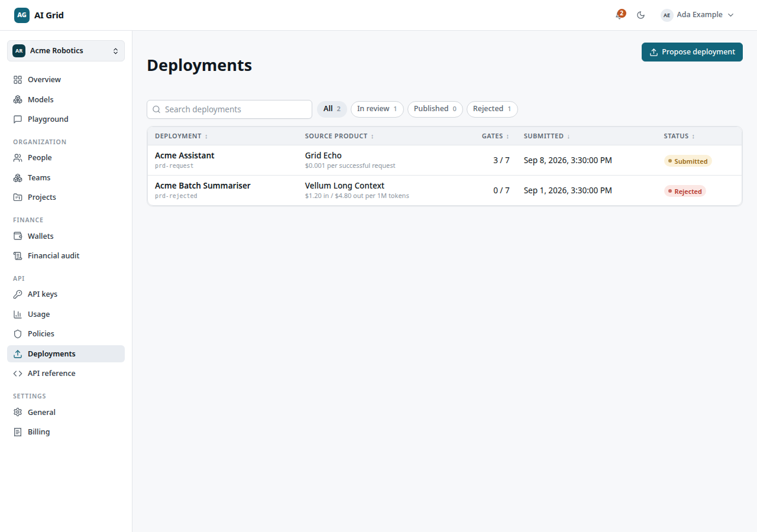Go to Overview page
The width and height of the screenshot is (757, 532).
(66, 80)
